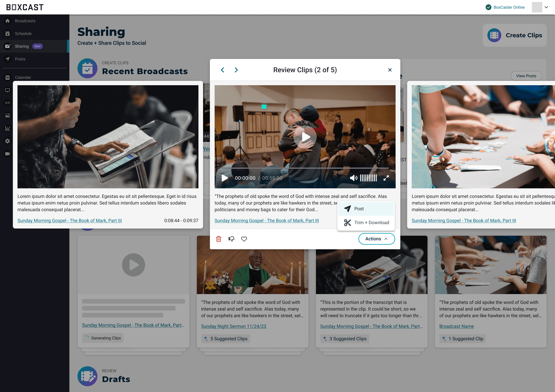Viewport: 555px width, 392px height.
Task: Enter fullscreen with expand arrows icon
Action: [386, 178]
